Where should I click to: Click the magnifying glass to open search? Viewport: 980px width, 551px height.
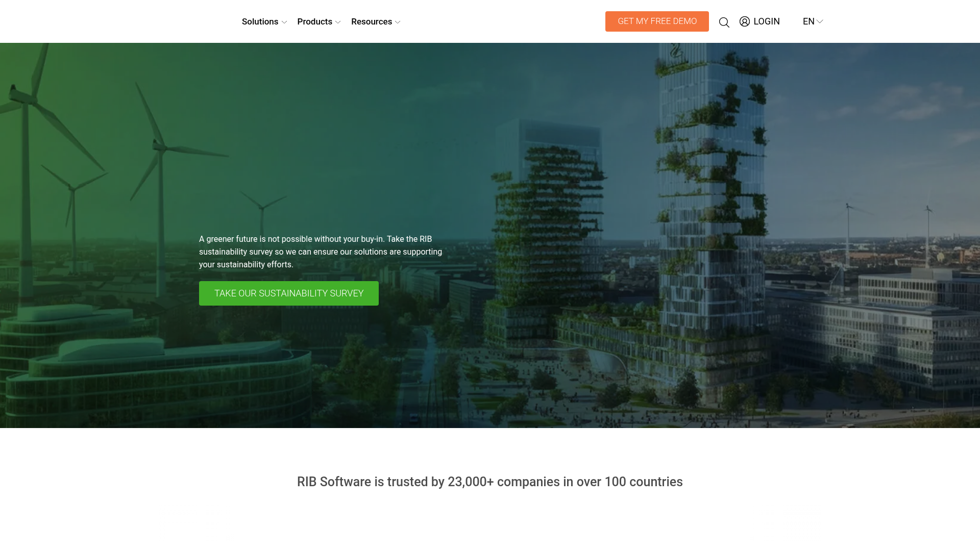point(724,21)
